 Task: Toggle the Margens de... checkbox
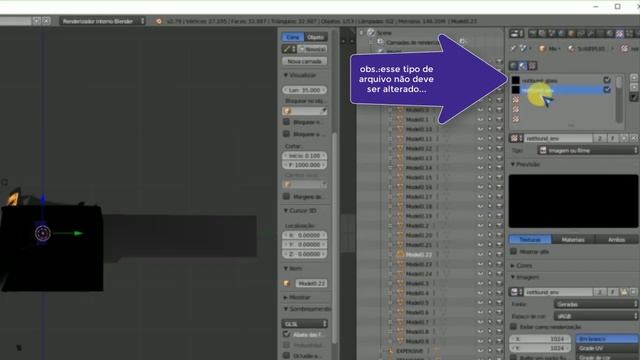(287, 196)
